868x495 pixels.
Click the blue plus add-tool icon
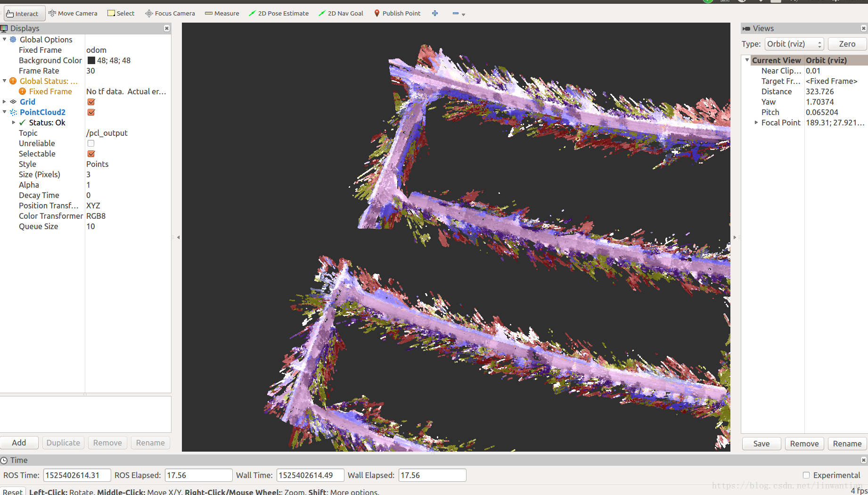pyautogui.click(x=435, y=13)
